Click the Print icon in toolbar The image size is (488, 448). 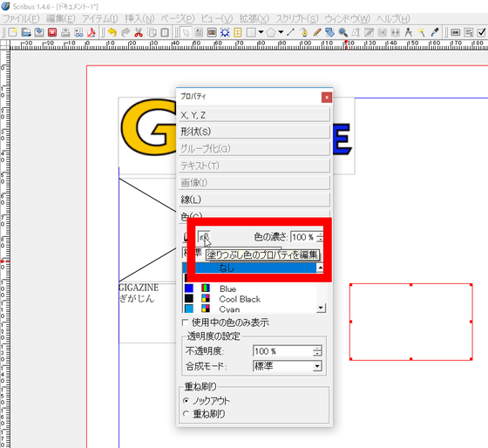tap(65, 32)
